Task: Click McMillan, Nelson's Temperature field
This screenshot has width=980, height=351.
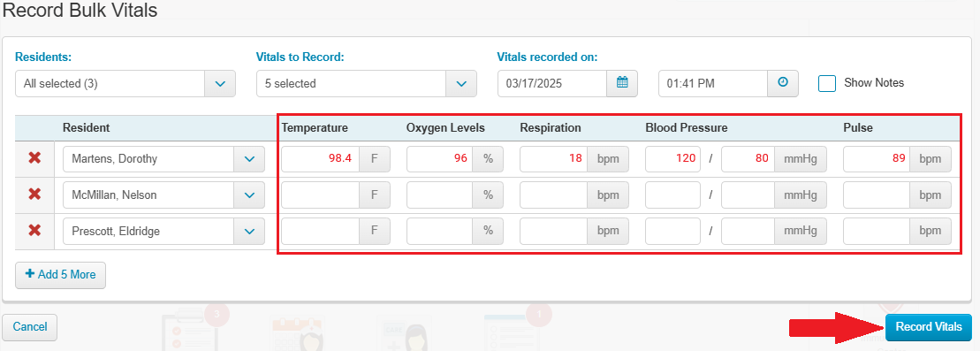Action: (320, 195)
